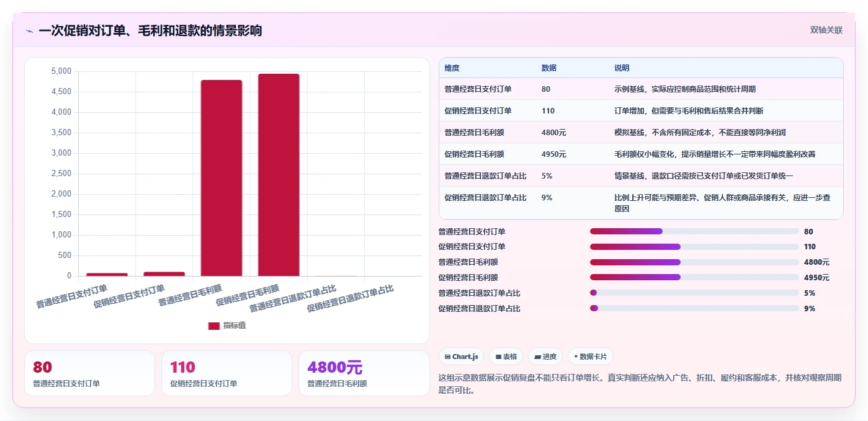Click the 促销经营日退款订单占比 progress bar
The height and width of the screenshot is (421, 868).
click(694, 308)
